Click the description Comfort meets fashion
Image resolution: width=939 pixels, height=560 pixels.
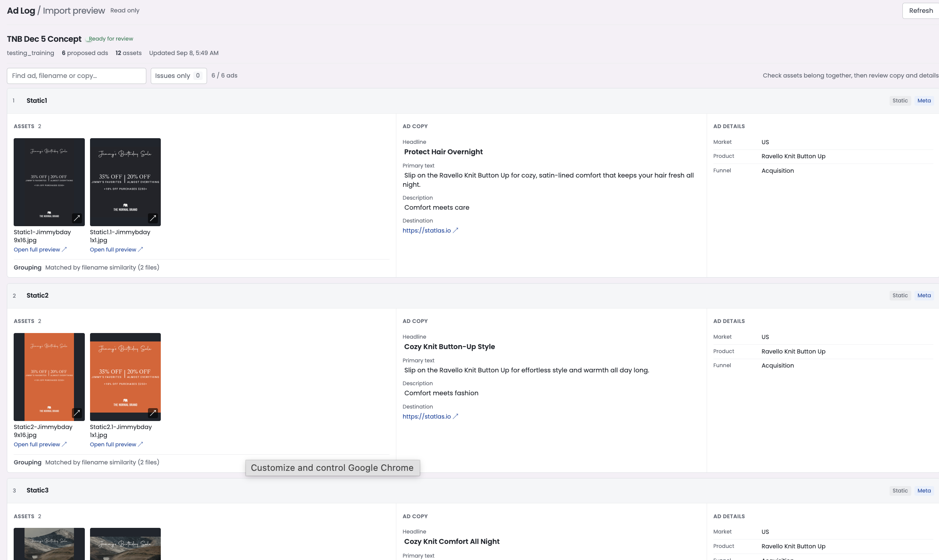pos(441,393)
